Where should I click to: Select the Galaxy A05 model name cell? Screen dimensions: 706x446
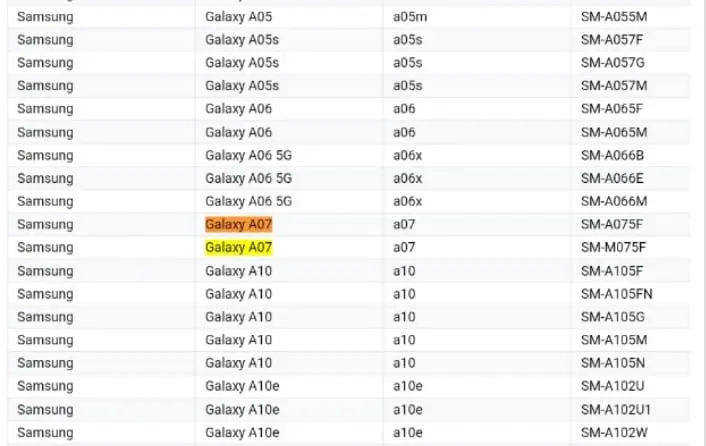click(238, 17)
